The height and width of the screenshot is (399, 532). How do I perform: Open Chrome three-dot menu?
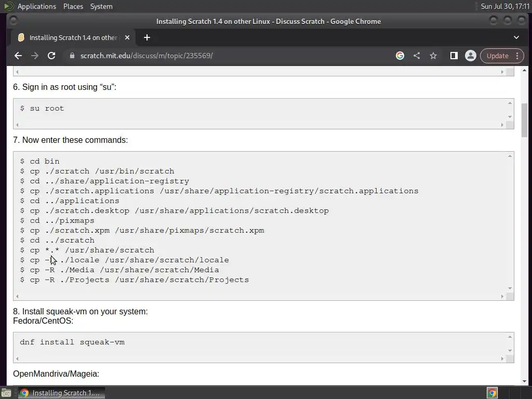click(x=517, y=56)
